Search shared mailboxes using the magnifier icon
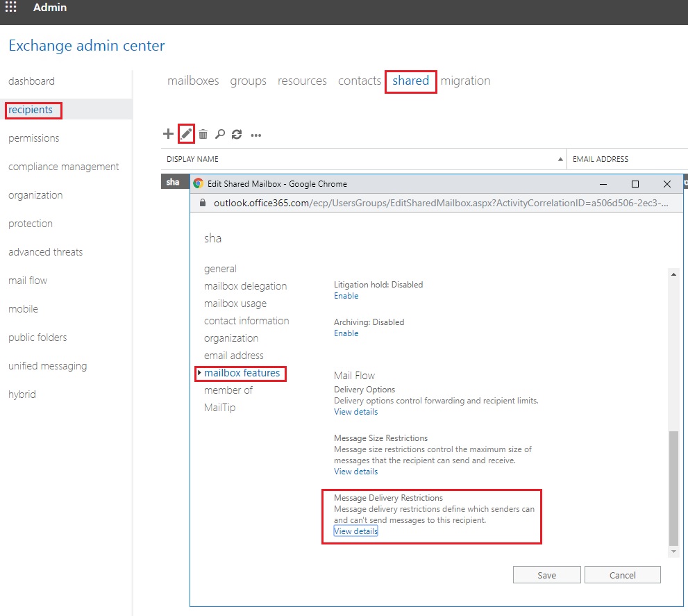Screen dimensions: 688x616 pos(219,133)
